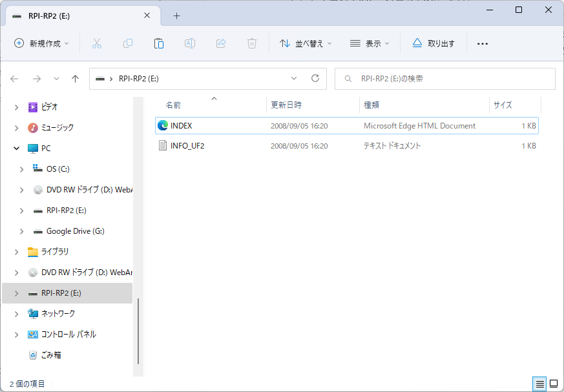Expand the OS (C:) tree node
This screenshot has width=564, height=392.
pos(21,169)
